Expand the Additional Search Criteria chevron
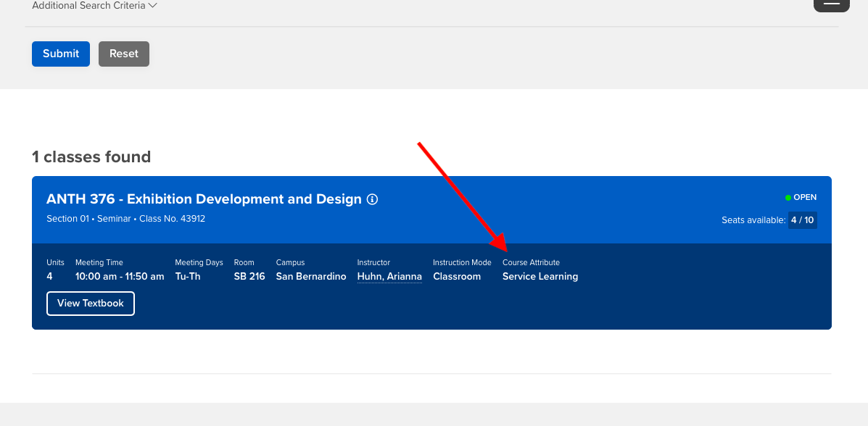 coord(152,6)
